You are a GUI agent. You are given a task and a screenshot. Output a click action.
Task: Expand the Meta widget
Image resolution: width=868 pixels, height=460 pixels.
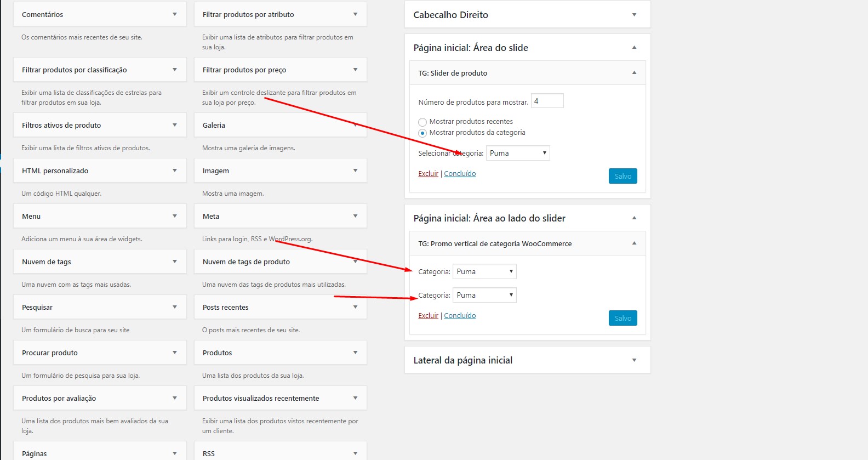point(281,216)
